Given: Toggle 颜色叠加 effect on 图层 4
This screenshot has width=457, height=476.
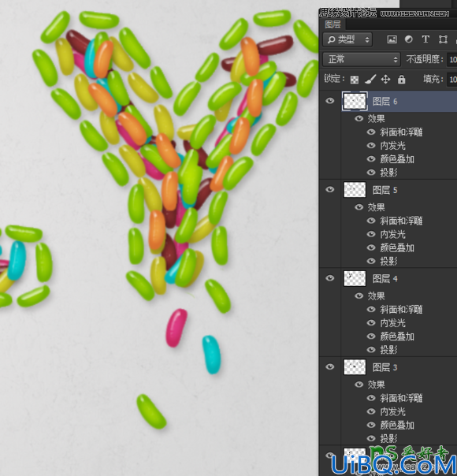Looking at the screenshot, I should pos(371,336).
